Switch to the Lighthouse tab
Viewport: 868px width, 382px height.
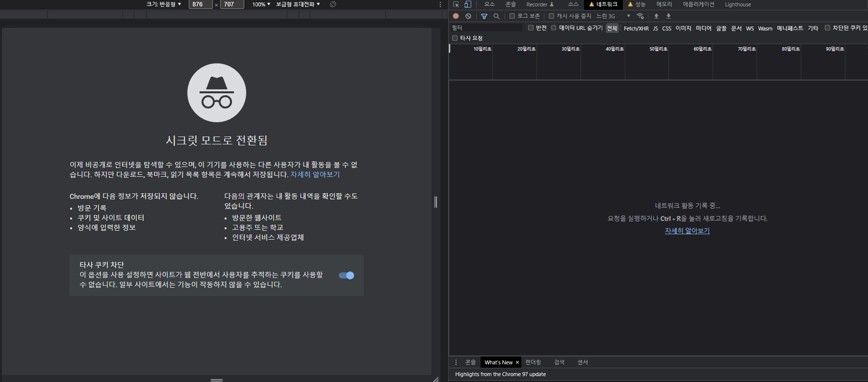click(738, 4)
